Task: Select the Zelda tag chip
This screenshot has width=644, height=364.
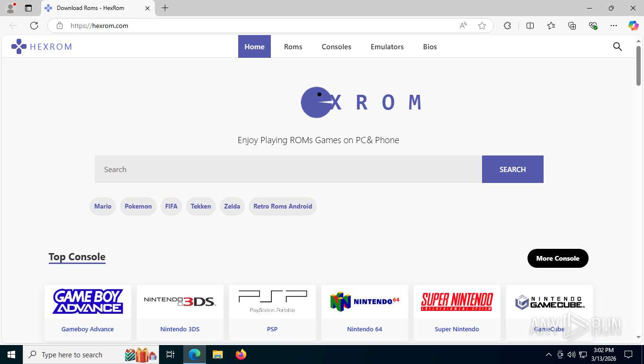Action: tap(232, 206)
